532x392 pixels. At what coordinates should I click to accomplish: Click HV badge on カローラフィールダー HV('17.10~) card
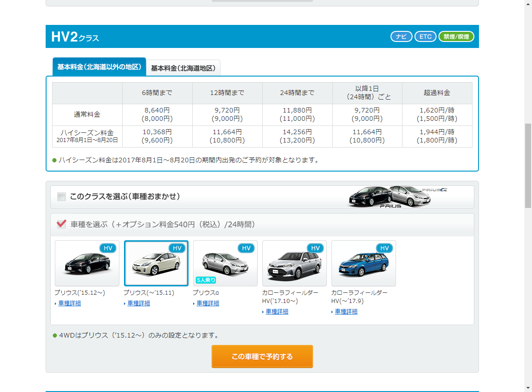(x=315, y=248)
